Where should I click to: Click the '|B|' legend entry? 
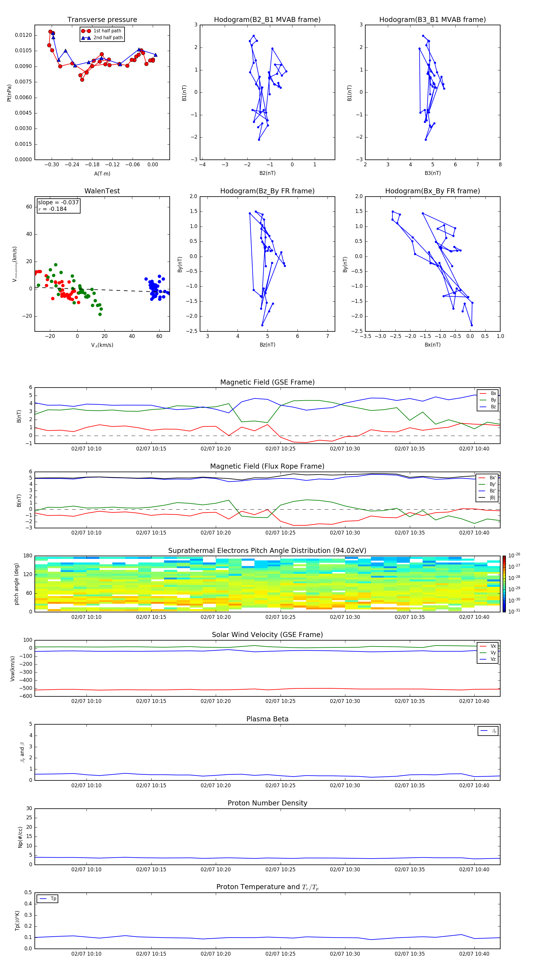pyautogui.click(x=487, y=498)
